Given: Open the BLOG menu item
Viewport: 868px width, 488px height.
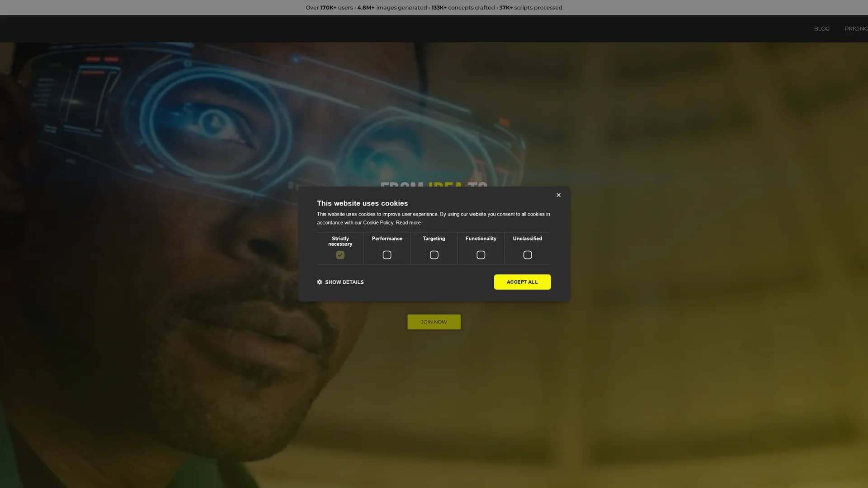Looking at the screenshot, I should [x=821, y=28].
